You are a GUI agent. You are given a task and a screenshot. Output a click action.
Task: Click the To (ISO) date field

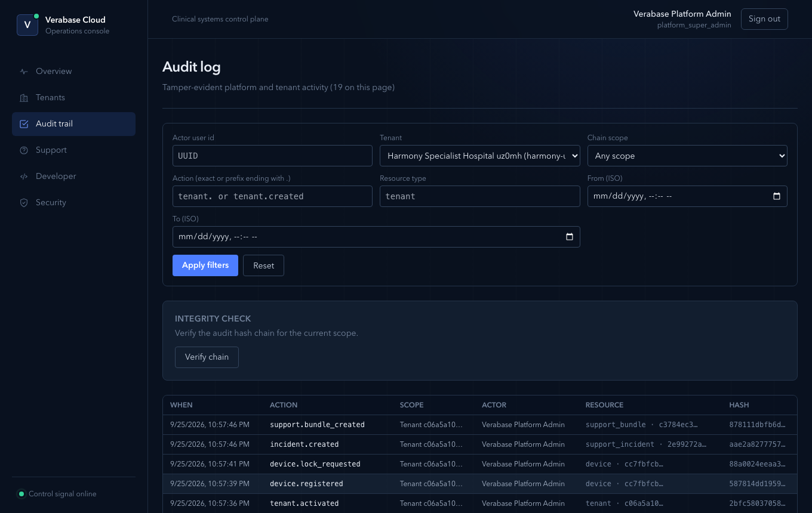376,237
